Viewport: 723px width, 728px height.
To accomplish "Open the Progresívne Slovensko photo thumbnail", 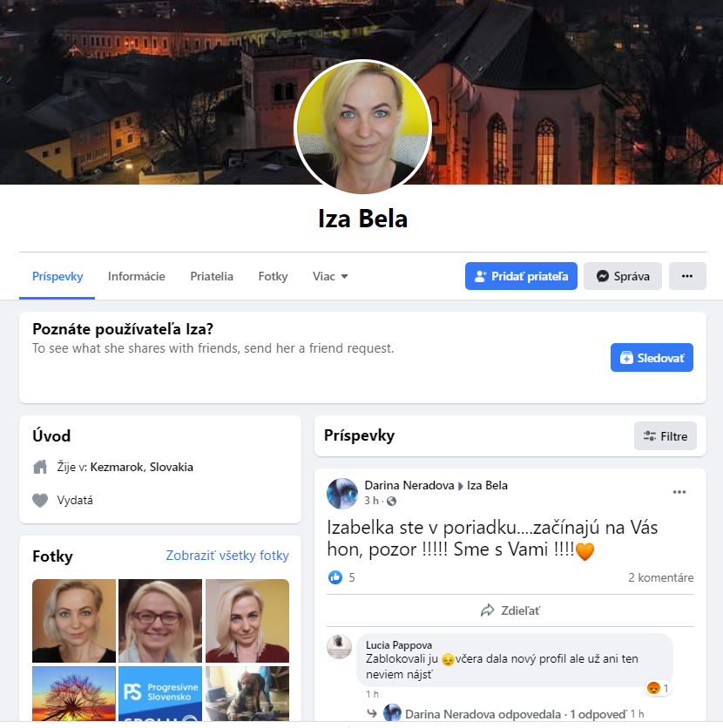I will click(x=160, y=693).
